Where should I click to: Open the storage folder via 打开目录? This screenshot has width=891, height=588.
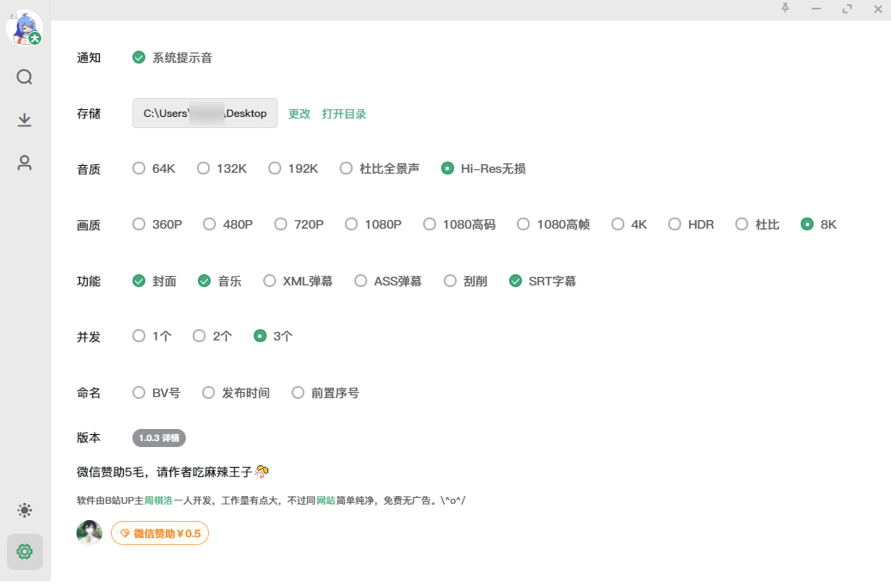[x=345, y=113]
